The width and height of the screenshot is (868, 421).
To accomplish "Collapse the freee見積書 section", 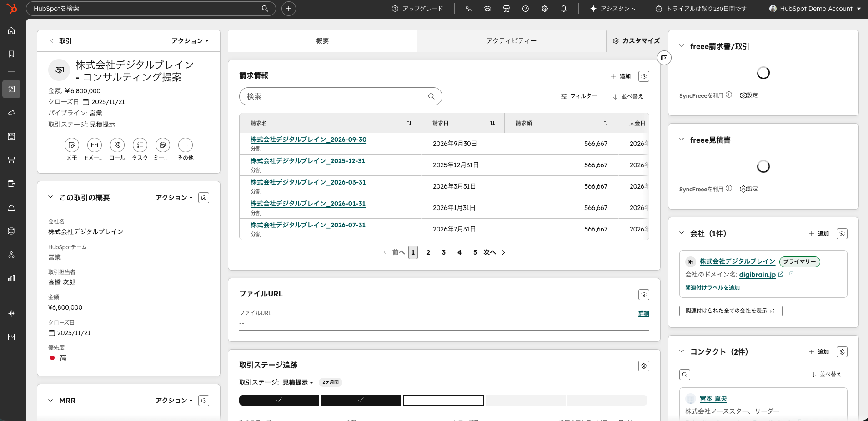I will (x=682, y=140).
